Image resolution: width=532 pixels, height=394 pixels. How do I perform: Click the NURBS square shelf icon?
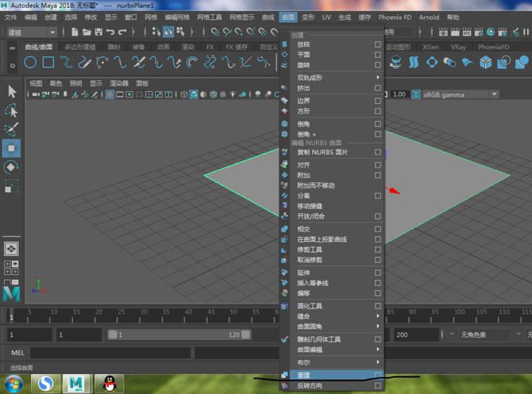pyautogui.click(x=48, y=62)
